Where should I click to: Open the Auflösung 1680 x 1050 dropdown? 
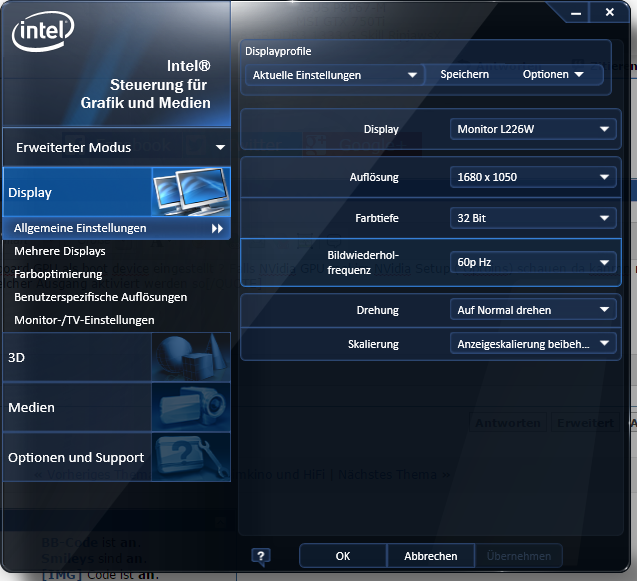click(x=533, y=177)
